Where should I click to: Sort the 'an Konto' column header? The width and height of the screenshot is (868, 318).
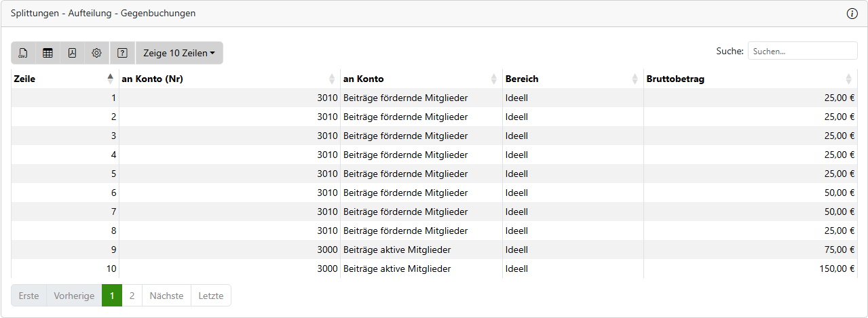click(x=493, y=79)
